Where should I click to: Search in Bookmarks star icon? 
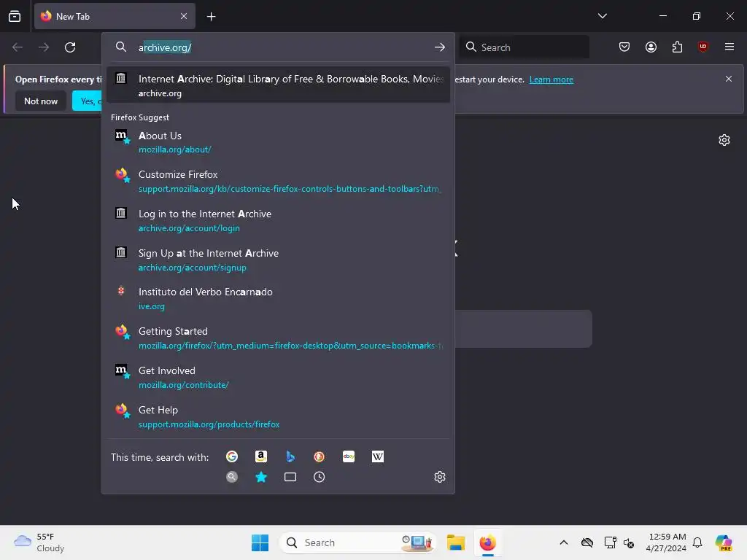coord(261,477)
